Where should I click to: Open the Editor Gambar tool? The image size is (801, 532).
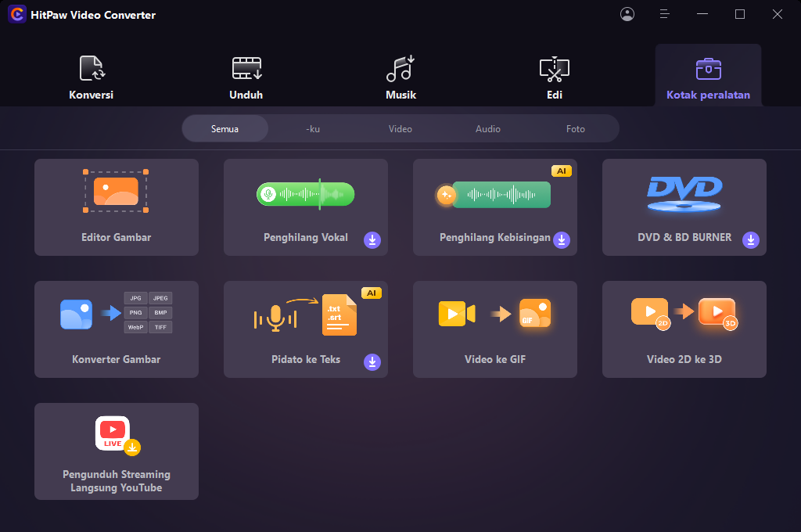(116, 207)
